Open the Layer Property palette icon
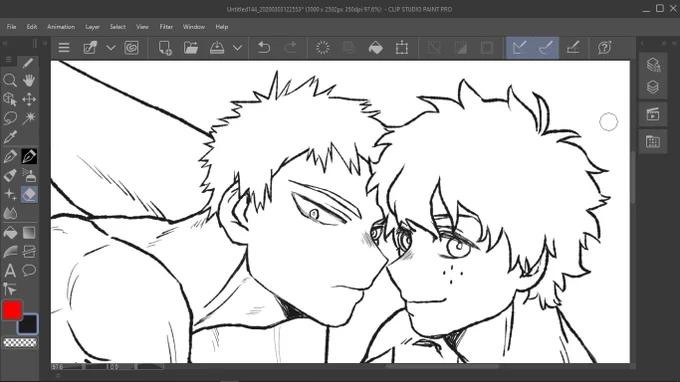This screenshot has width=680, height=382. click(x=653, y=65)
